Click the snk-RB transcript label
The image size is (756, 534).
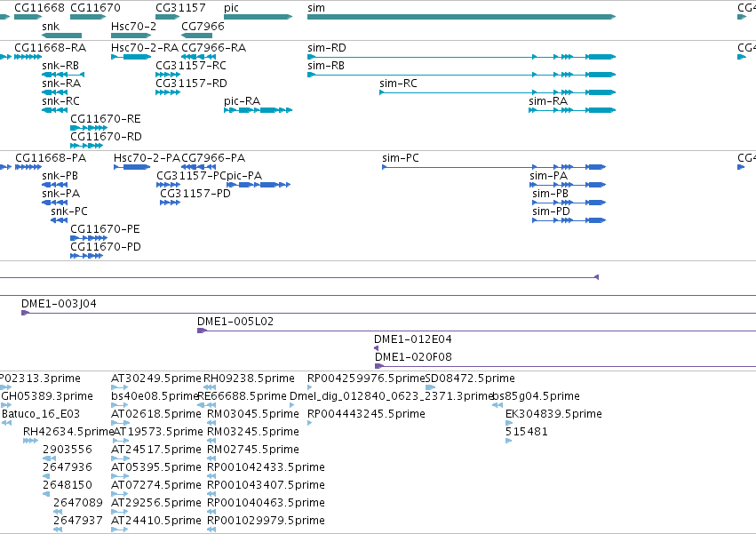click(60, 66)
